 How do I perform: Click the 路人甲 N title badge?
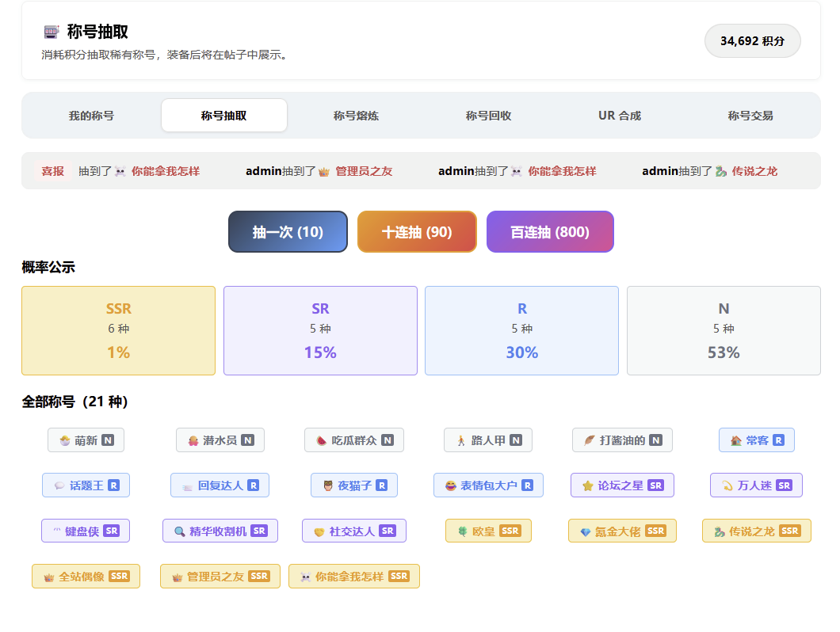pos(488,440)
